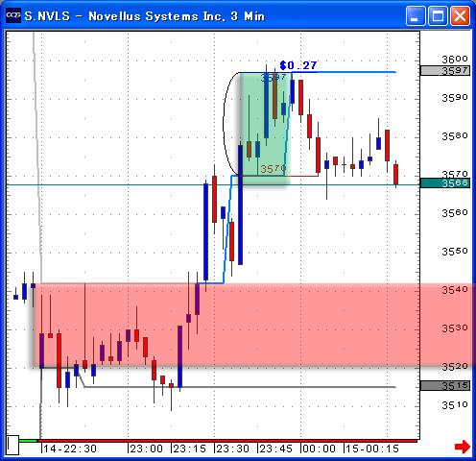Screen dimensions: 476x461
Task: Click the 3570 entry price label
Action: 274,169
